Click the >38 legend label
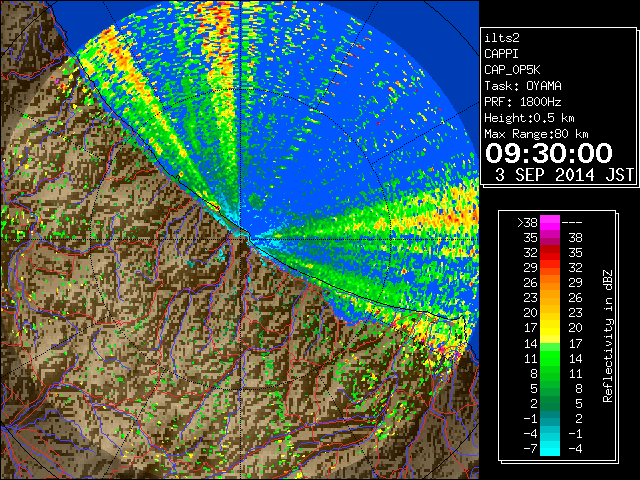 pyautogui.click(x=527, y=223)
